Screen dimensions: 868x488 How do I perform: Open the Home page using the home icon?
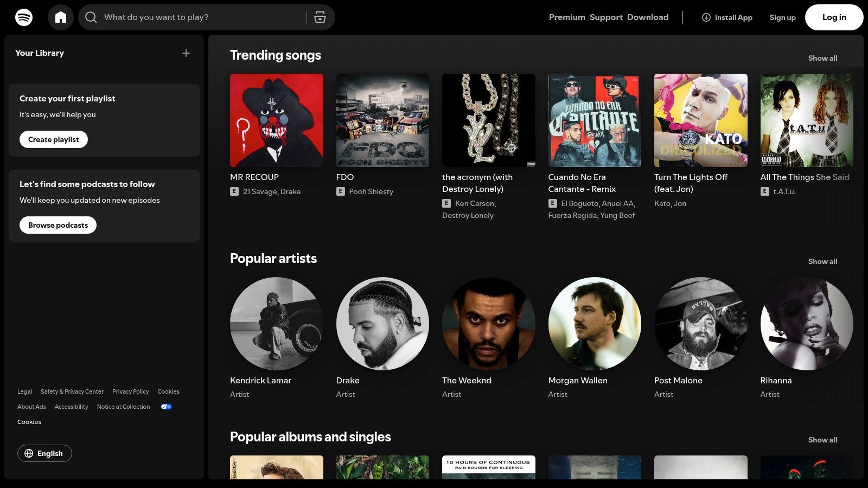pyautogui.click(x=61, y=17)
